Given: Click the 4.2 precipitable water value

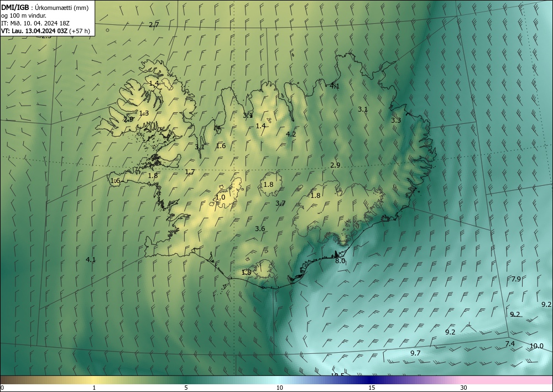Looking at the screenshot, I should 291,134.
